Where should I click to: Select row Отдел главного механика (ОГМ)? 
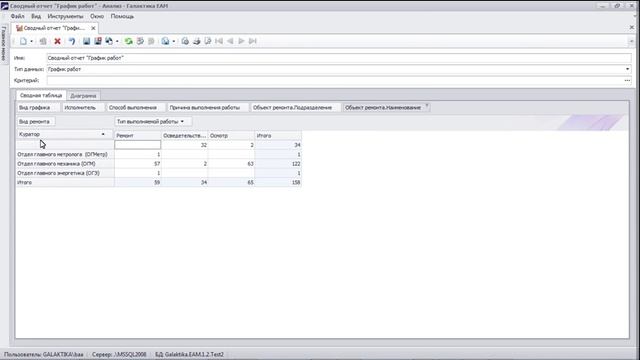(x=65, y=164)
